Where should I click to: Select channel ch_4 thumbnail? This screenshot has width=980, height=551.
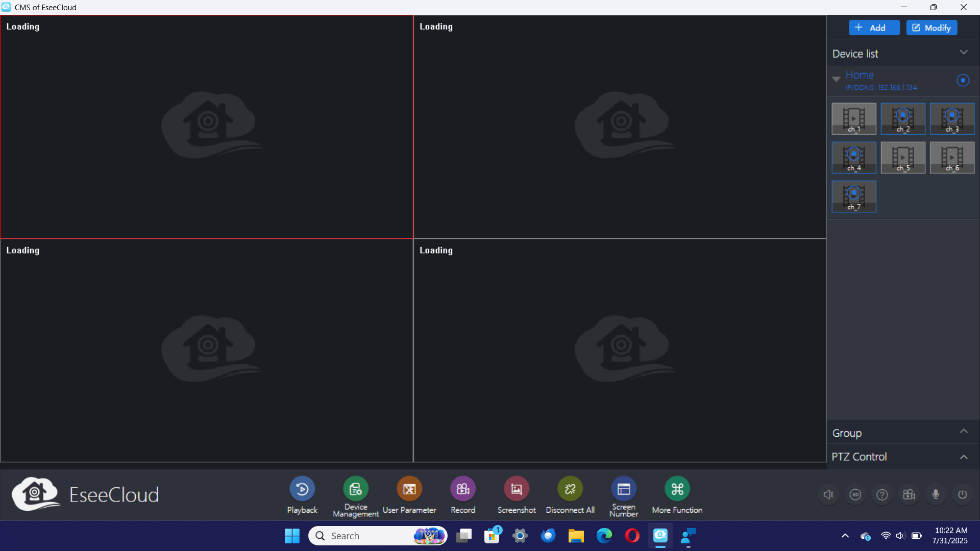pos(854,158)
